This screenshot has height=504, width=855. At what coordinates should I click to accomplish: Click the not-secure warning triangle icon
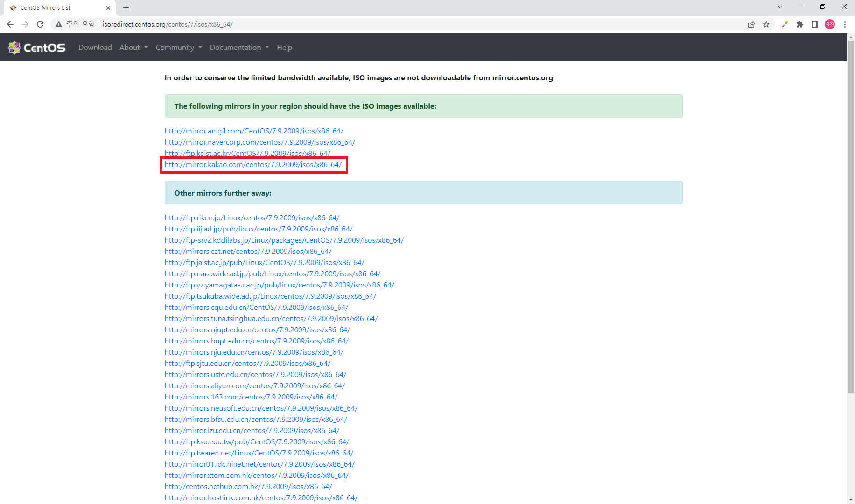click(x=59, y=24)
